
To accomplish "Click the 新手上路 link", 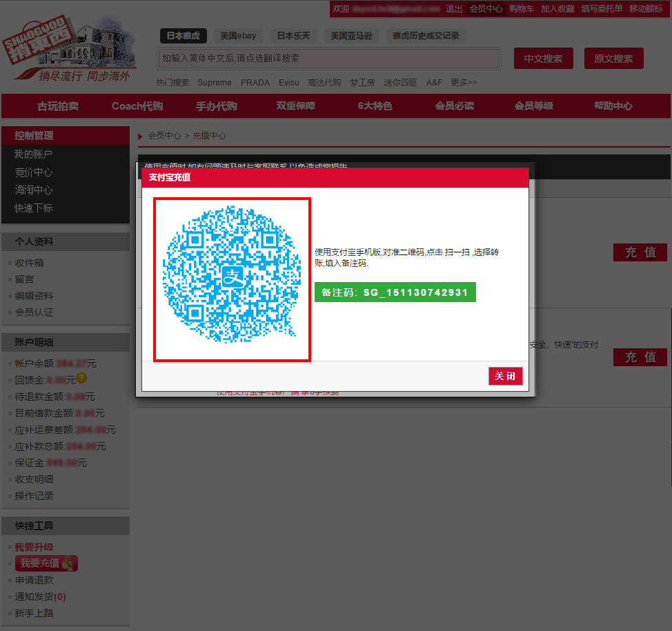I will click(34, 614).
